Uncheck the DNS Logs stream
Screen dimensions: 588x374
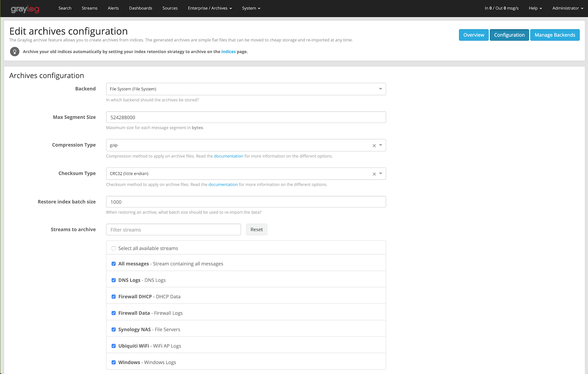point(114,280)
